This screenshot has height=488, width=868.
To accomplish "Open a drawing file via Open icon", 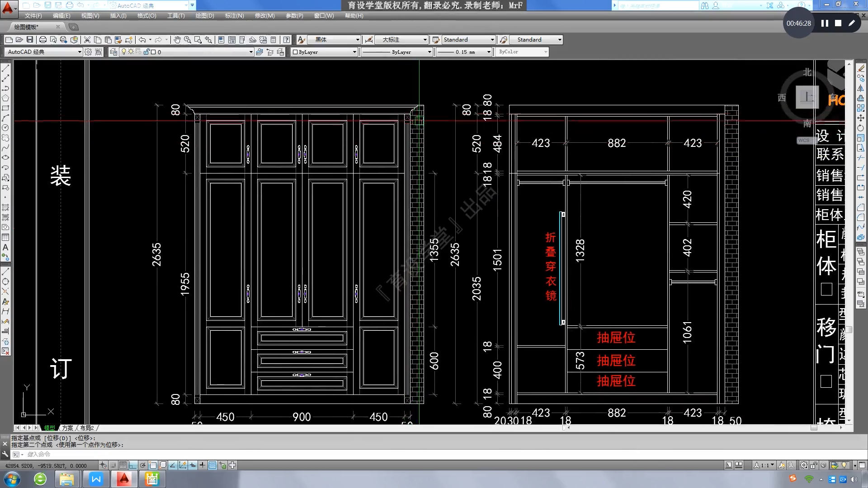I will 19,40.
